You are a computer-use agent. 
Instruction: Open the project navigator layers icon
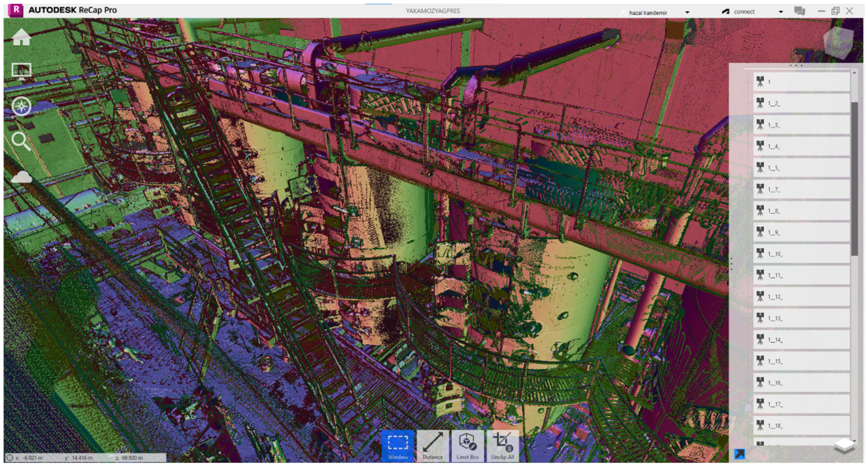pyautogui.click(x=844, y=446)
